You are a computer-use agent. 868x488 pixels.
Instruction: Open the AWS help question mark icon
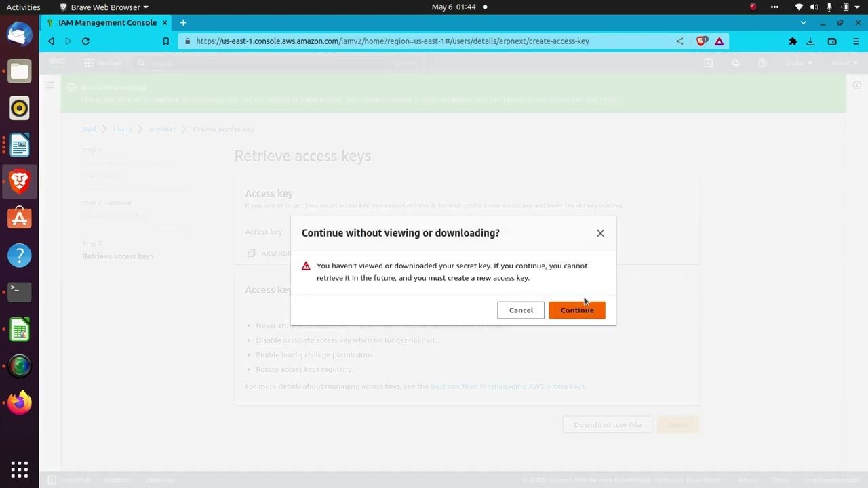(763, 63)
